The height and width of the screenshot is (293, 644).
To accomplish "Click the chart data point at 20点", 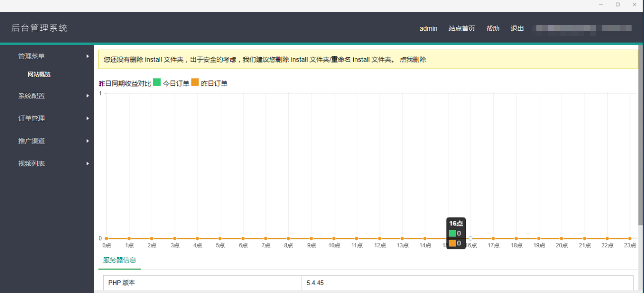I will point(562,238).
